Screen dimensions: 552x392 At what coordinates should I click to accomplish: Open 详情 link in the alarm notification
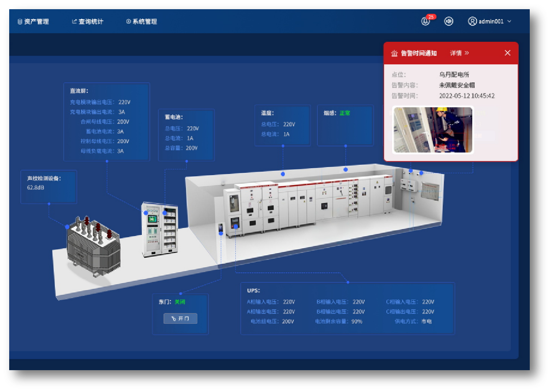(459, 53)
